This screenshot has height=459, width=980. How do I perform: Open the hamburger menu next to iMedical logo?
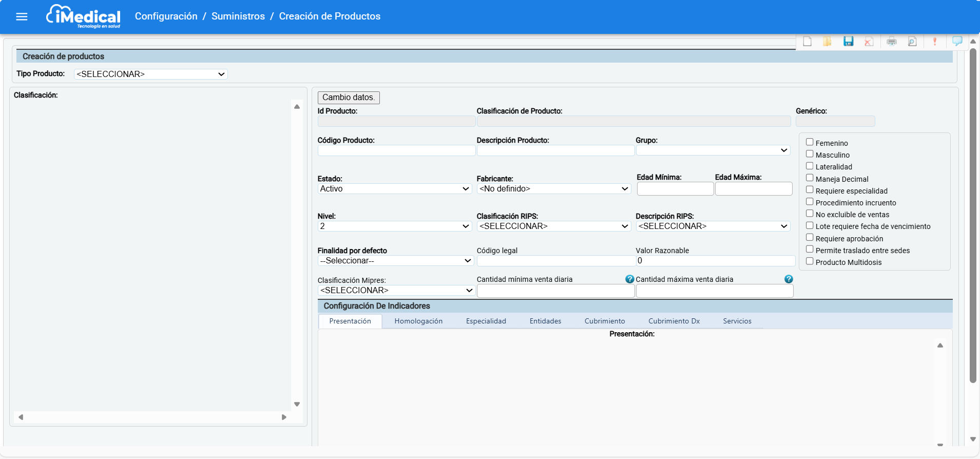pyautogui.click(x=22, y=16)
